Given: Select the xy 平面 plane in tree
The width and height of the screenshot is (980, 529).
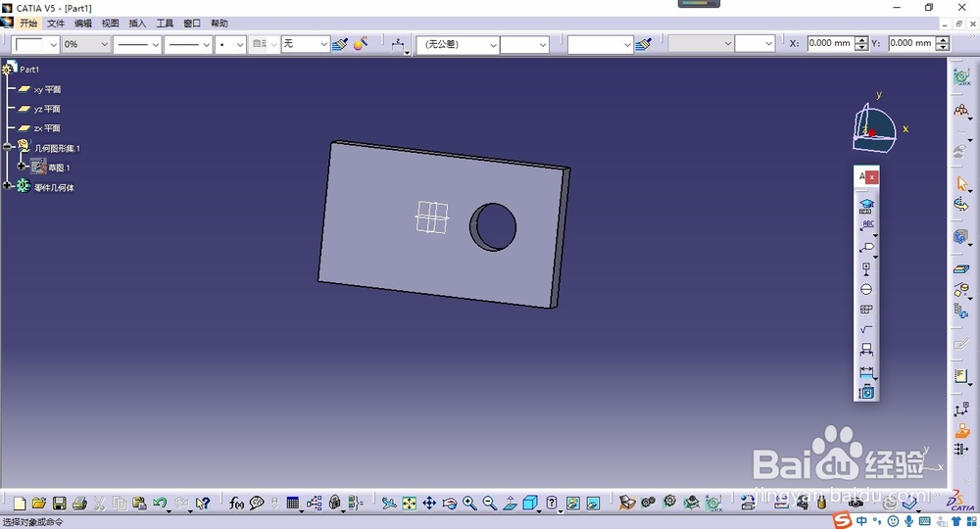Looking at the screenshot, I should coord(47,89).
